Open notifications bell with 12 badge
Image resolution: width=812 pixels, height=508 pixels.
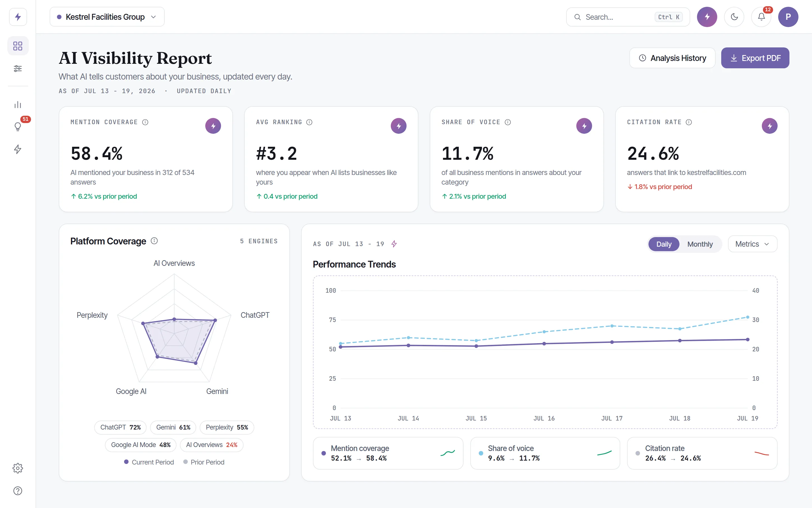[x=761, y=17]
